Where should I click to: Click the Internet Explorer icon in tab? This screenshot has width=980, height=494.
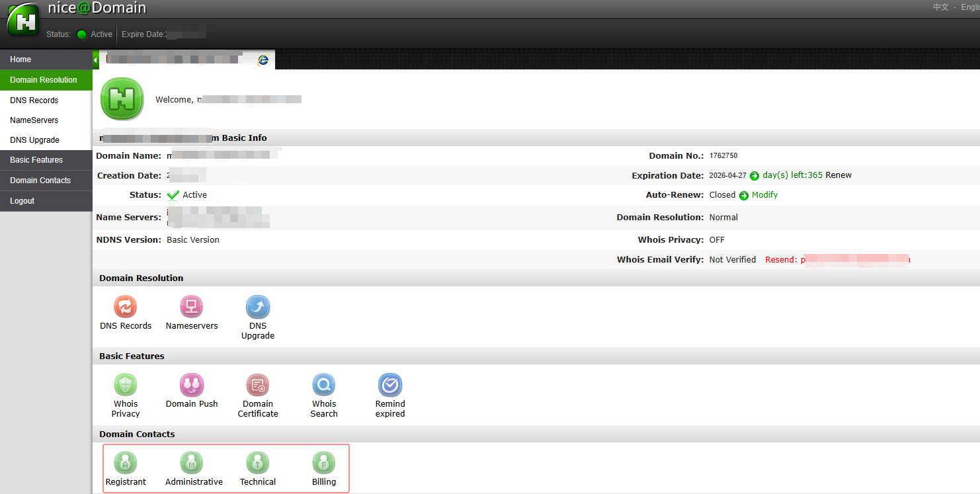(263, 60)
